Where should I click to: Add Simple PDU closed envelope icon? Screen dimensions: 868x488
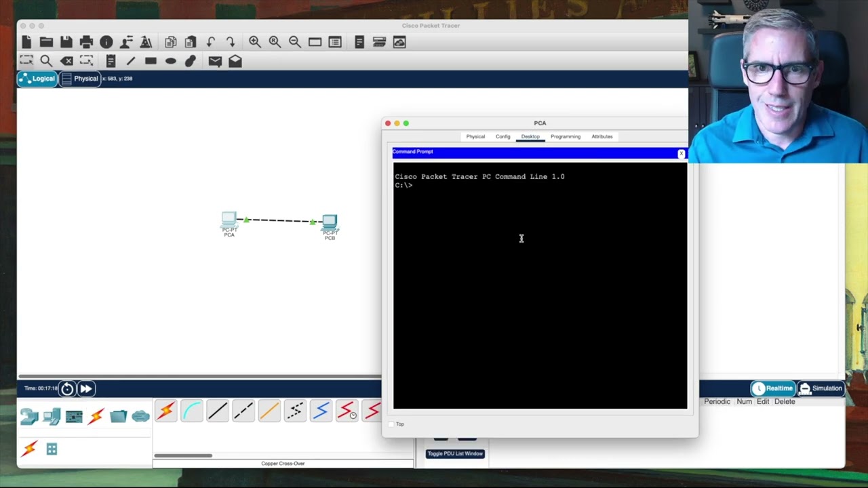[215, 61]
